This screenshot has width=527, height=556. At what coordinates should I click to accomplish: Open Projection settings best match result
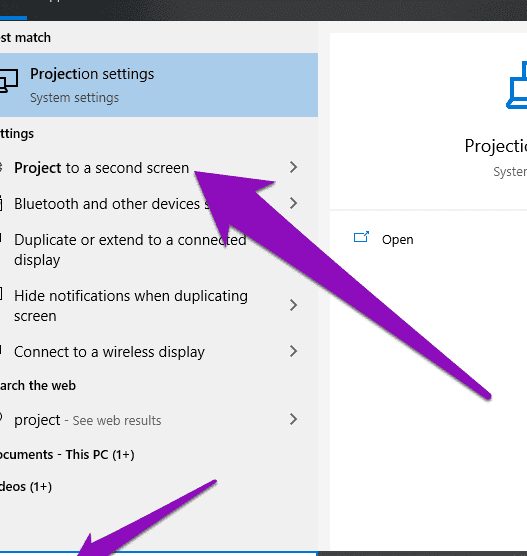[159, 85]
